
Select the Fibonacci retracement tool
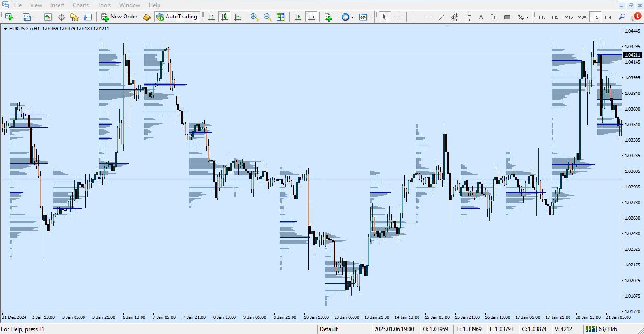point(468,17)
